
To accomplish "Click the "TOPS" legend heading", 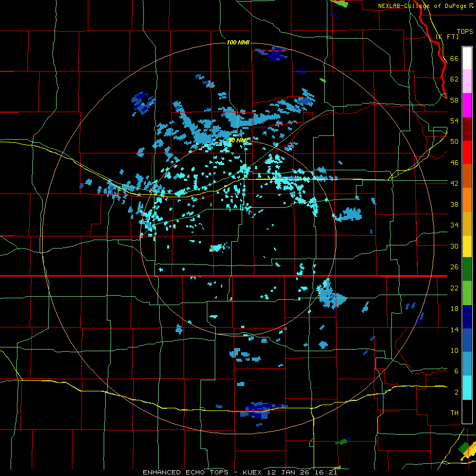I will coord(465,32).
